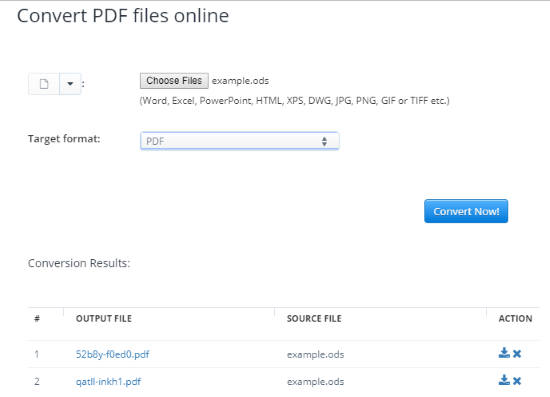Click the OUTPUT FILE column header

[x=104, y=318]
